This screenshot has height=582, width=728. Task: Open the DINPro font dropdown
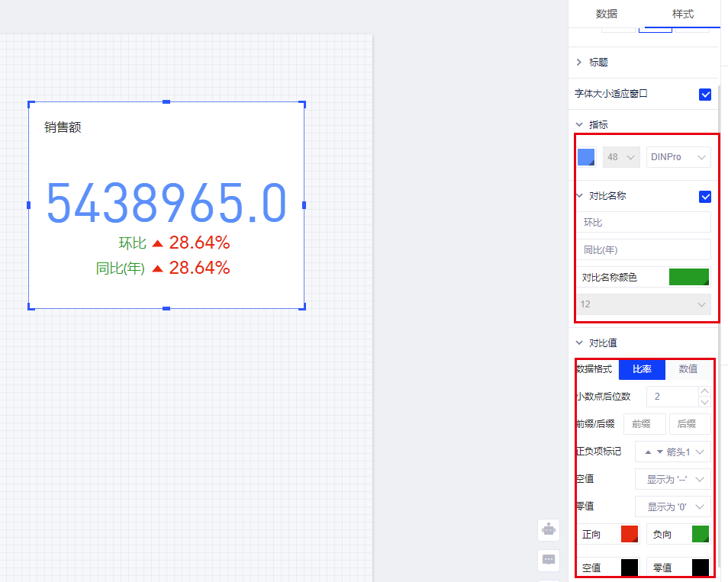pos(678,157)
